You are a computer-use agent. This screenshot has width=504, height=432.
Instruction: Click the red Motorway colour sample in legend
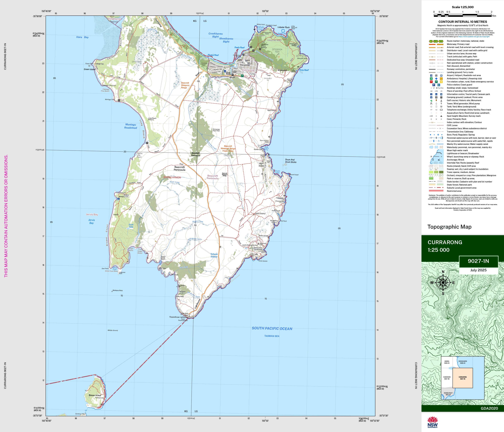pos(432,44)
